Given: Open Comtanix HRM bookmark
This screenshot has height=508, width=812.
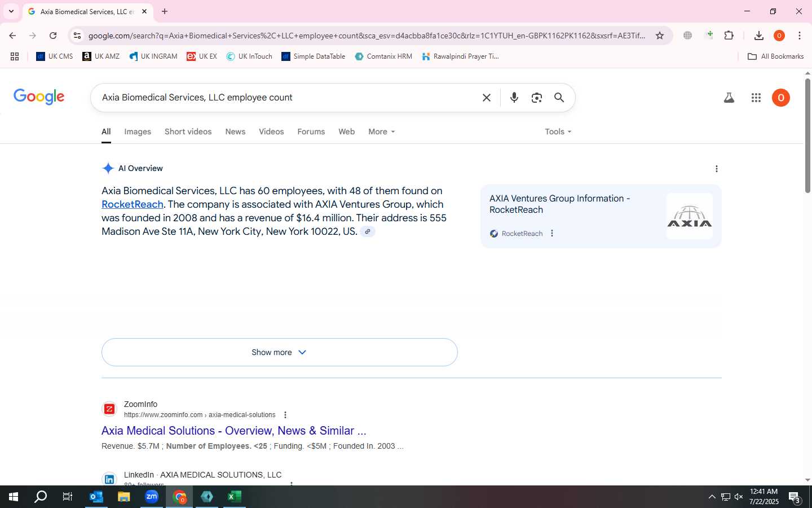Looking at the screenshot, I should tap(383, 56).
